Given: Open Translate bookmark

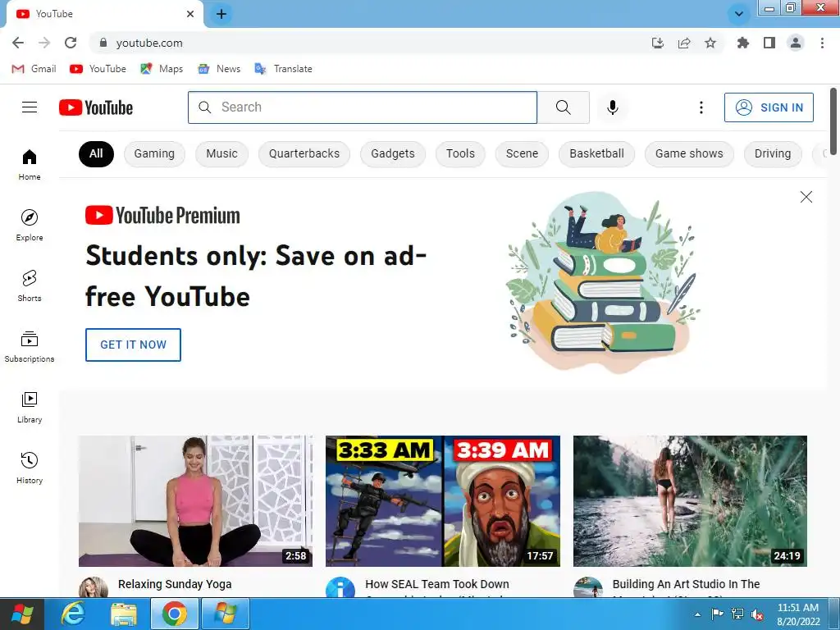Looking at the screenshot, I should point(283,69).
